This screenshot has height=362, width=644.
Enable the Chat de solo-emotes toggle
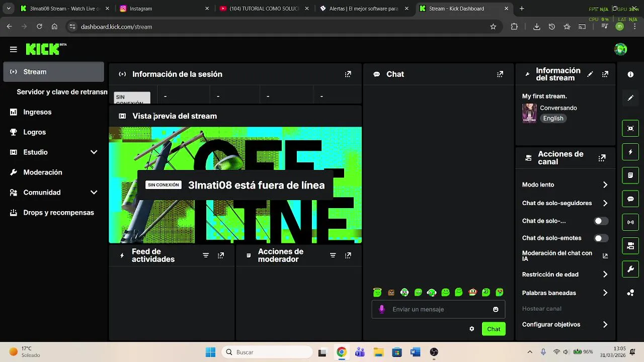[601, 238]
